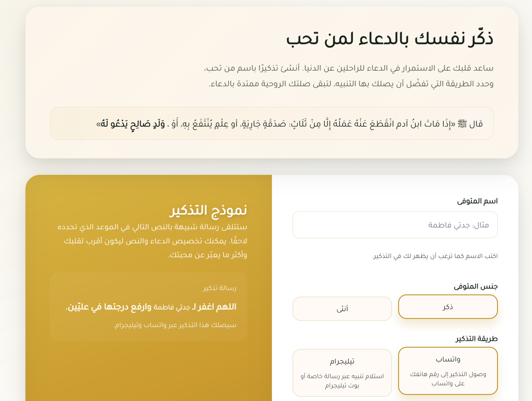Viewport: 532px width, 401px height.
Task: Click the label جنس المتوفى
Action: point(475,286)
